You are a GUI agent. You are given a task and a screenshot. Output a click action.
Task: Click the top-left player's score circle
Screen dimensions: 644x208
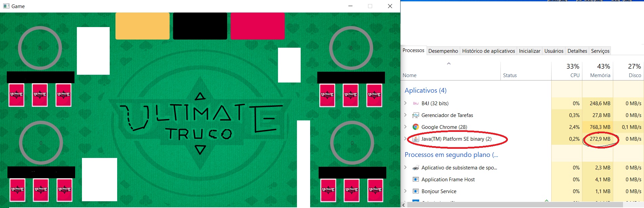(x=40, y=48)
